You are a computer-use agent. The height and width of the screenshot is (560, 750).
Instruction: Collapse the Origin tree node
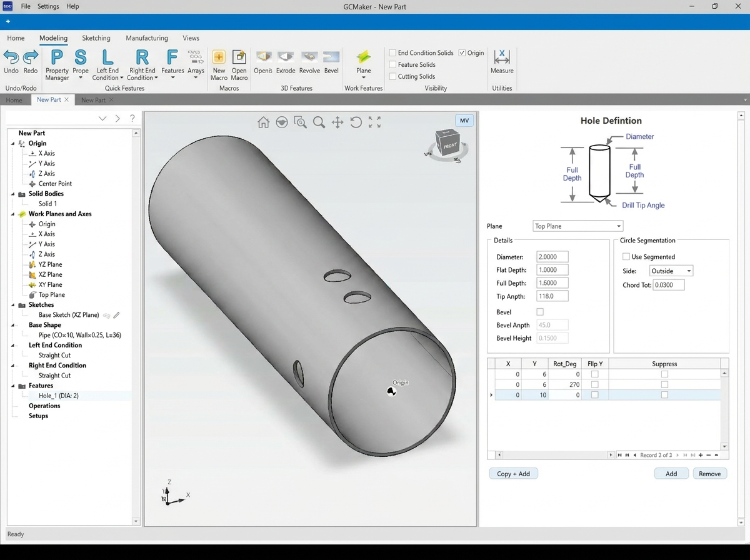tap(13, 143)
